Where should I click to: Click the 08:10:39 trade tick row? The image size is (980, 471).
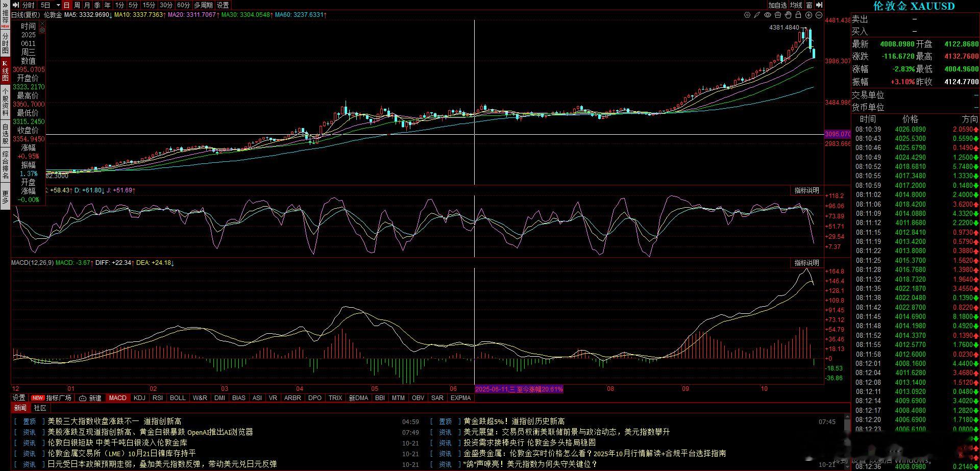[x=916, y=130]
